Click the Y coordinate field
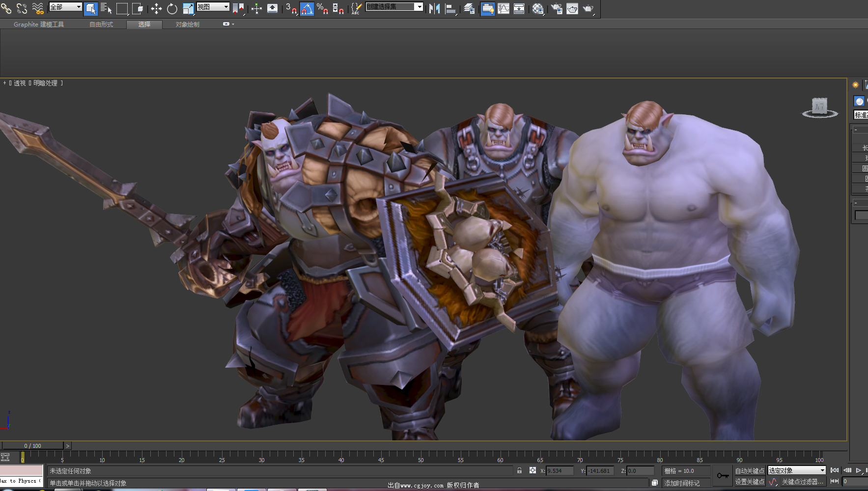This screenshot has width=868, height=491. coord(600,471)
